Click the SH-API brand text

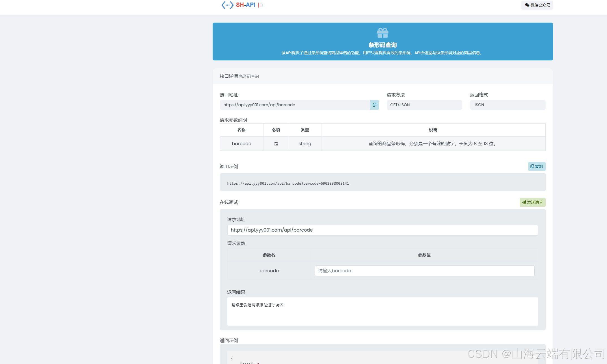(245, 5)
